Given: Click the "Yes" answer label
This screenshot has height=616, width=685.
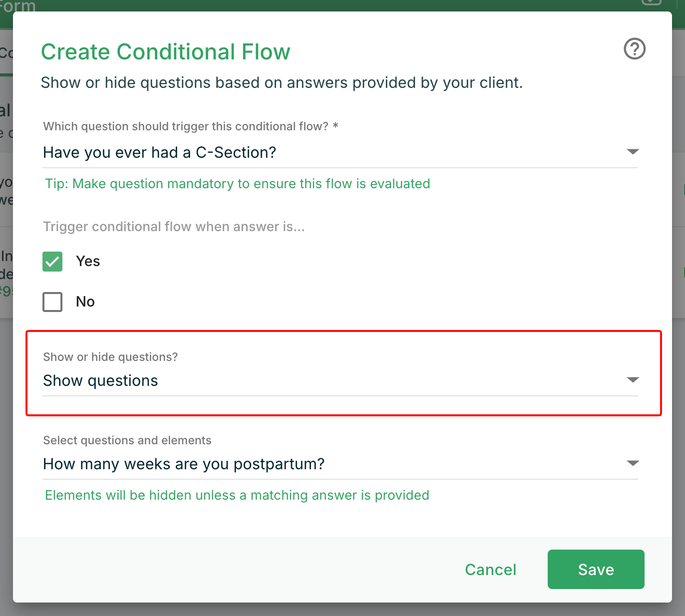Looking at the screenshot, I should click(88, 261).
